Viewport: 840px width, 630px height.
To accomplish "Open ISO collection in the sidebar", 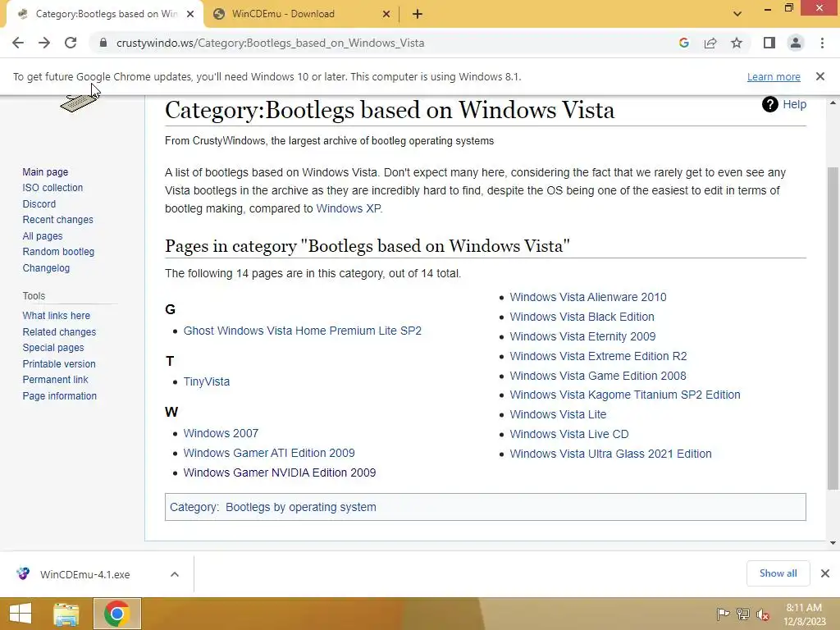I will point(52,188).
